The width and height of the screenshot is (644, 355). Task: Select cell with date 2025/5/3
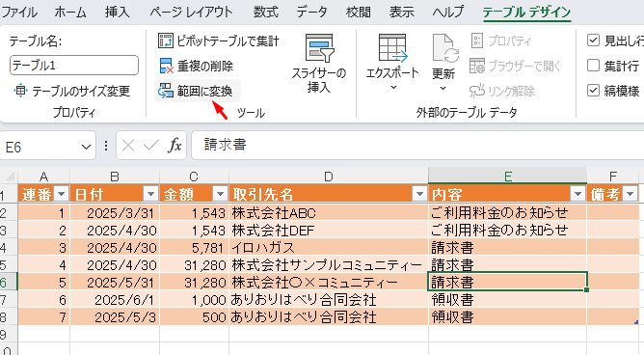pos(115,317)
